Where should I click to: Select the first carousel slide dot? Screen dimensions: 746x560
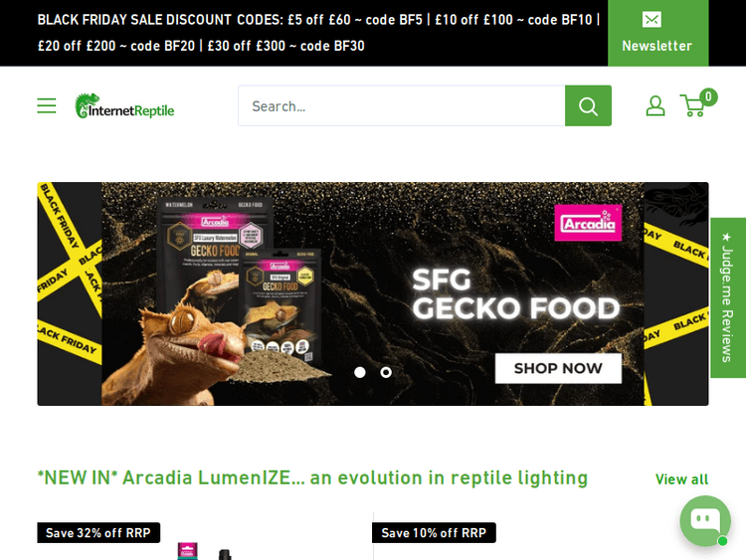click(360, 372)
